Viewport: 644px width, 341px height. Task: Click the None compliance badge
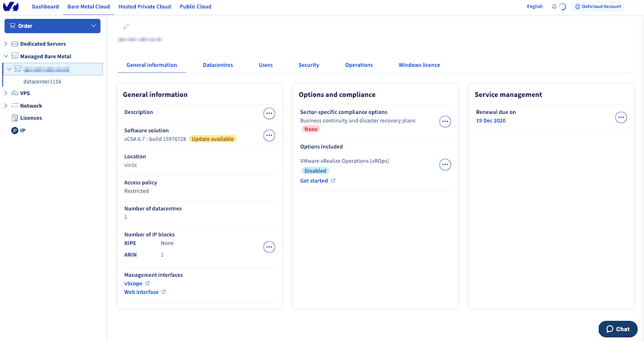311,129
